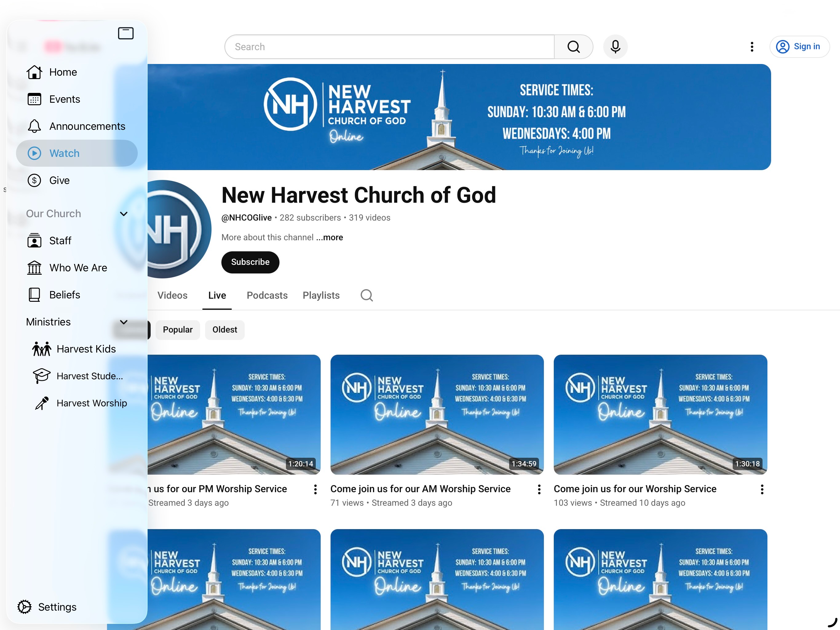Open title Come join us for our Worship Service
The height and width of the screenshot is (630, 840).
pos(635,488)
